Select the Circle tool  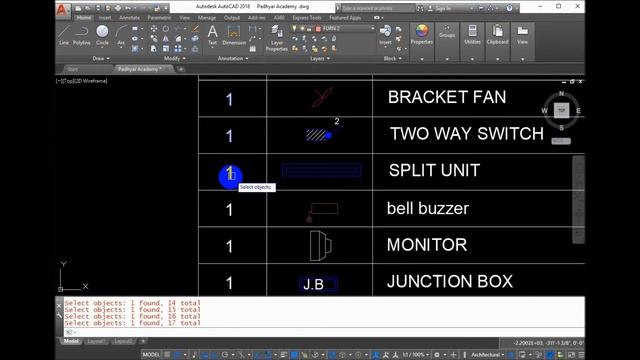102,35
